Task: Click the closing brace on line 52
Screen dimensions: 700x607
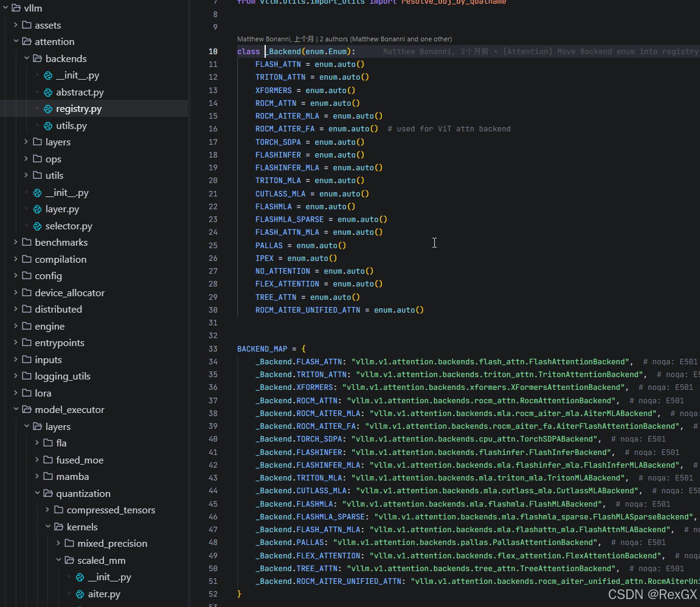Action: click(239, 594)
